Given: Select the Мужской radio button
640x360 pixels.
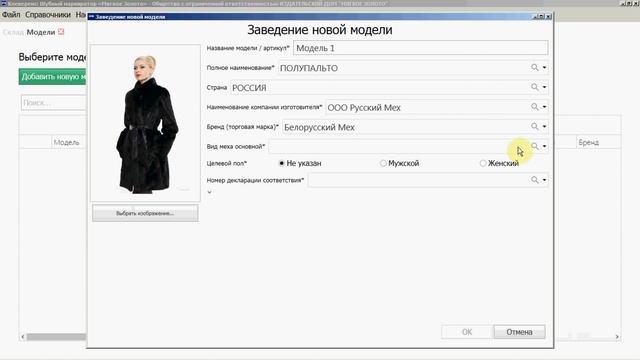Looking at the screenshot, I should (x=383, y=163).
